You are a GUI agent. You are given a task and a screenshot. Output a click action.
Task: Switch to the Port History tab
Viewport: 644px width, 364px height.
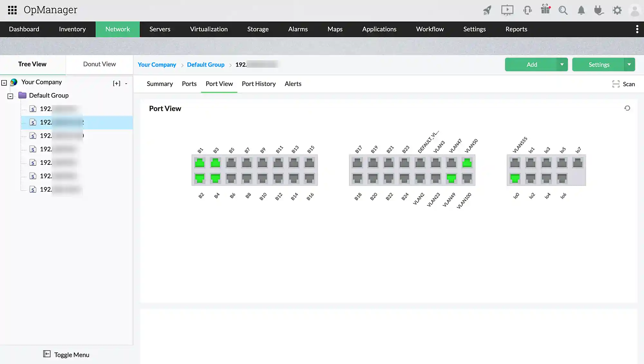pos(259,84)
